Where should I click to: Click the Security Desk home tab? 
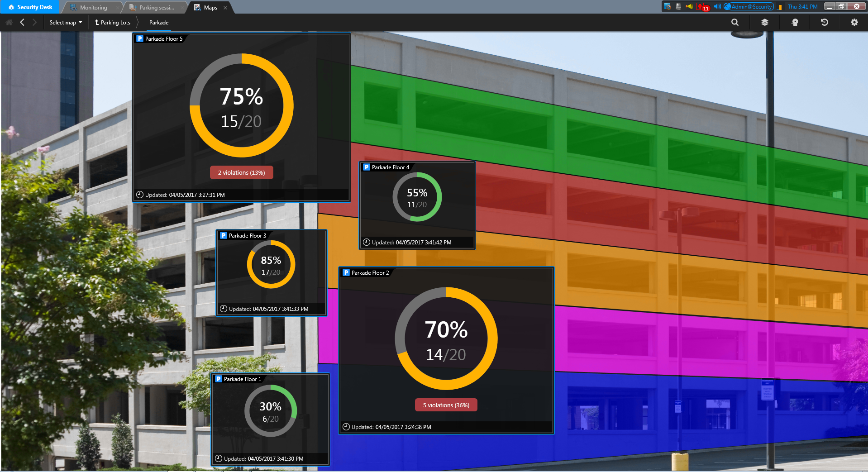[30, 7]
